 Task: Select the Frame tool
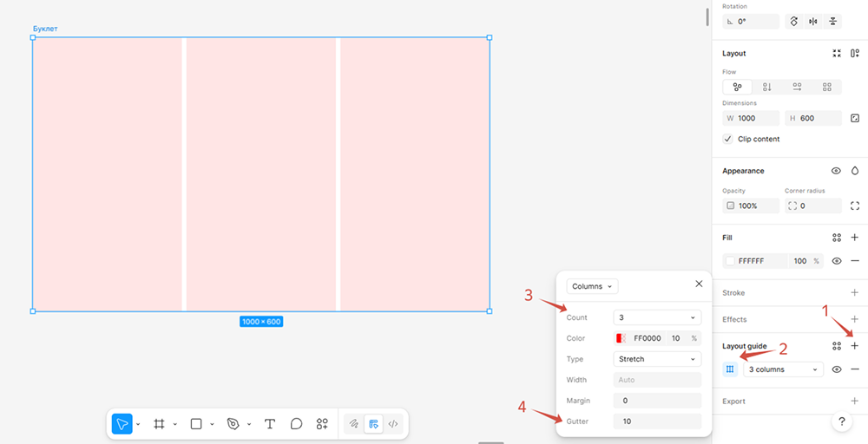(159, 424)
